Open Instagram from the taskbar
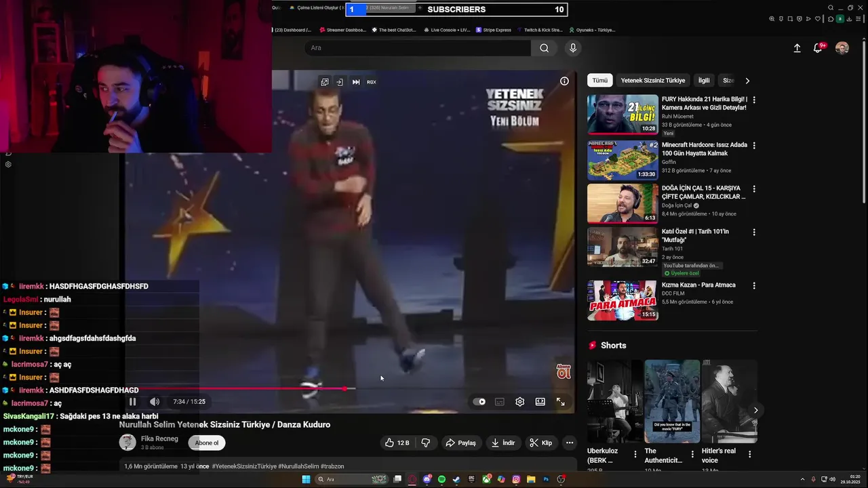Viewport: 868px width, 488px height. pos(516,479)
